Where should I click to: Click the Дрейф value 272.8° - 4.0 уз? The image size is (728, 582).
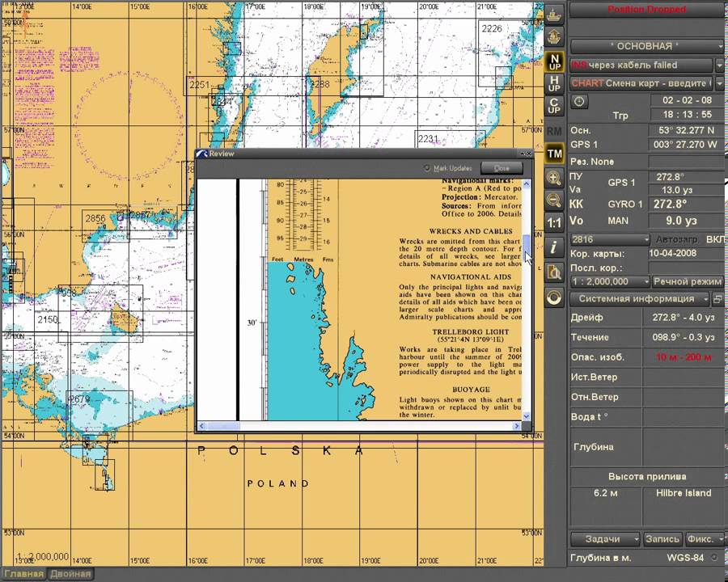tap(684, 318)
